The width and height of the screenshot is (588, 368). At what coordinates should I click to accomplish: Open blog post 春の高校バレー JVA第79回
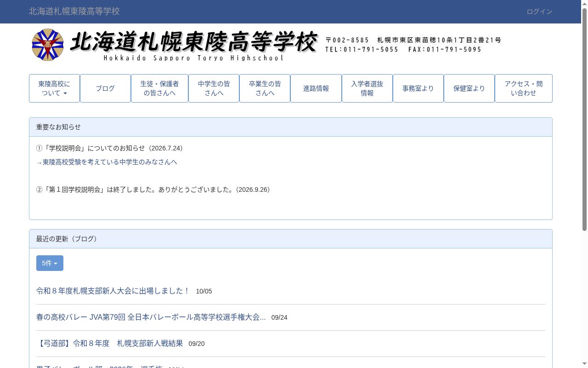(x=151, y=317)
